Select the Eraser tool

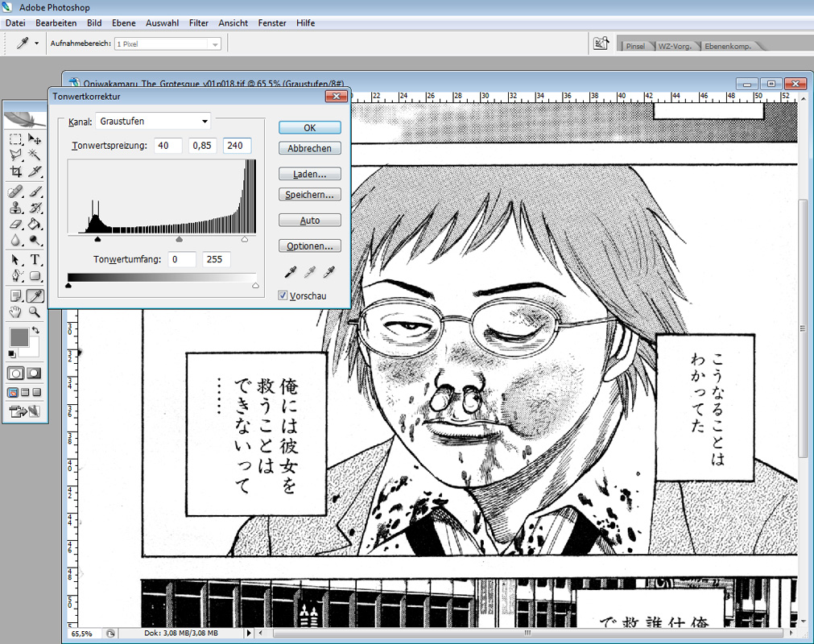(x=15, y=224)
